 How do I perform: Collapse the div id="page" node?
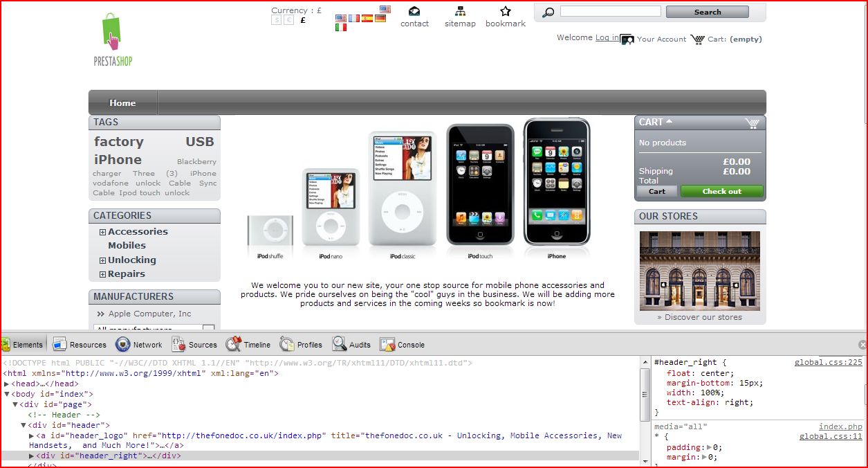(x=15, y=404)
